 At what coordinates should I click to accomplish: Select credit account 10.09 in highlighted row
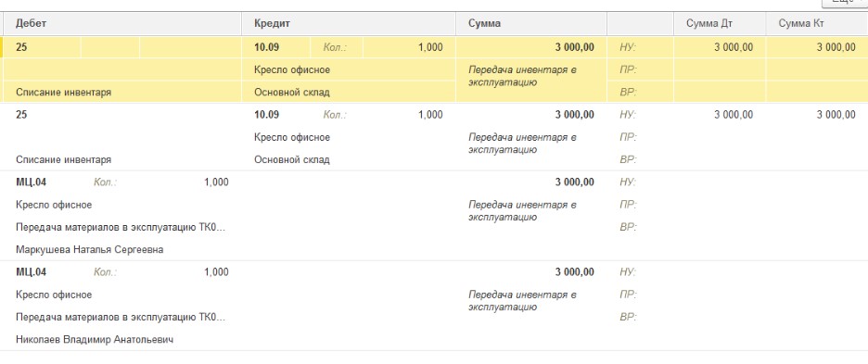point(267,47)
